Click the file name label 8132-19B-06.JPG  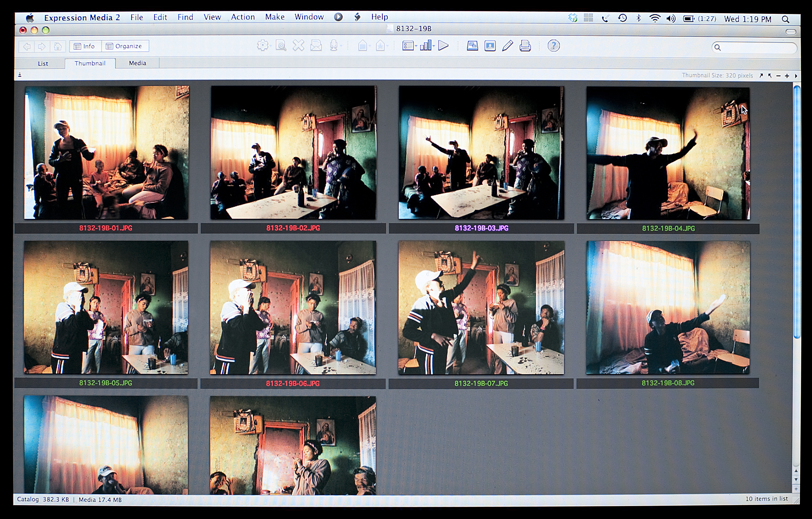tap(293, 383)
